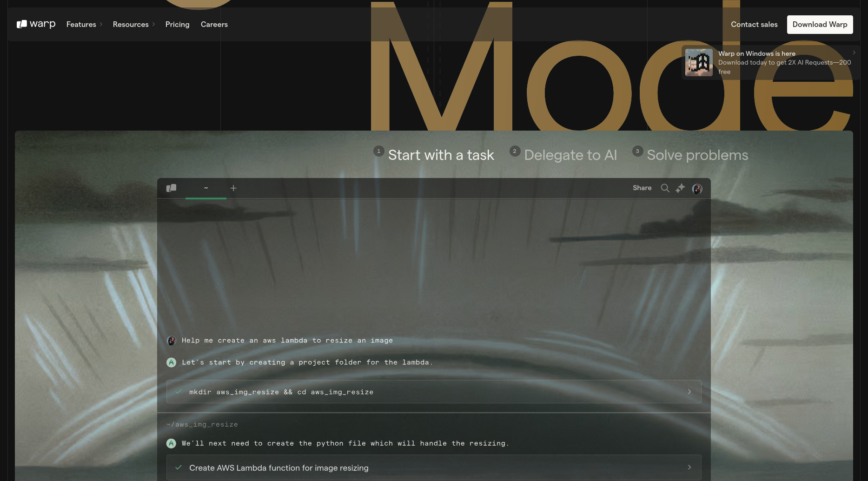Click the user avatar in terminal header
Image resolution: width=868 pixels, height=481 pixels.
(x=697, y=188)
